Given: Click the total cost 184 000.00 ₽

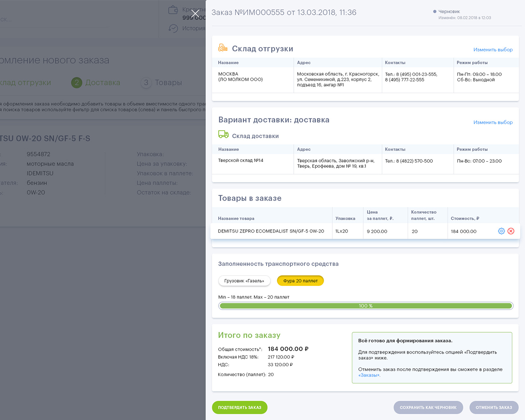Looking at the screenshot, I should (x=288, y=349).
